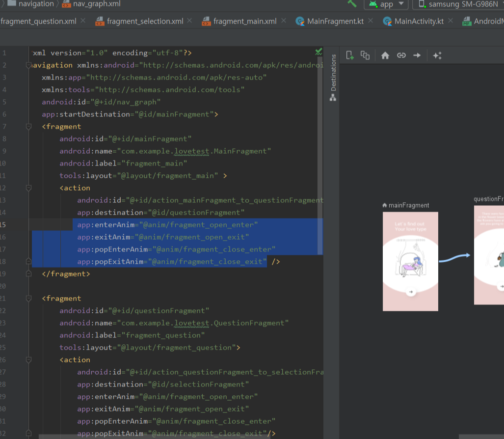Click app:destination questionFragment on line 14
Screen dimensions: 504x439
160,212
